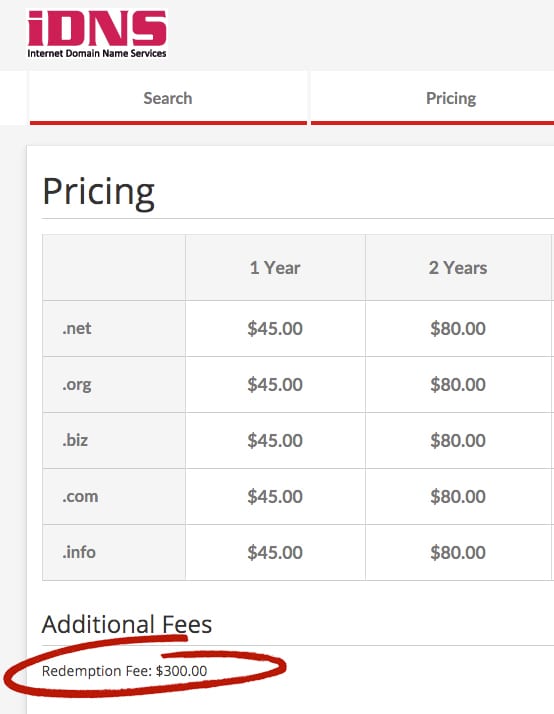Select the 1 Year column header
Image resolution: width=554 pixels, height=714 pixels.
[275, 268]
